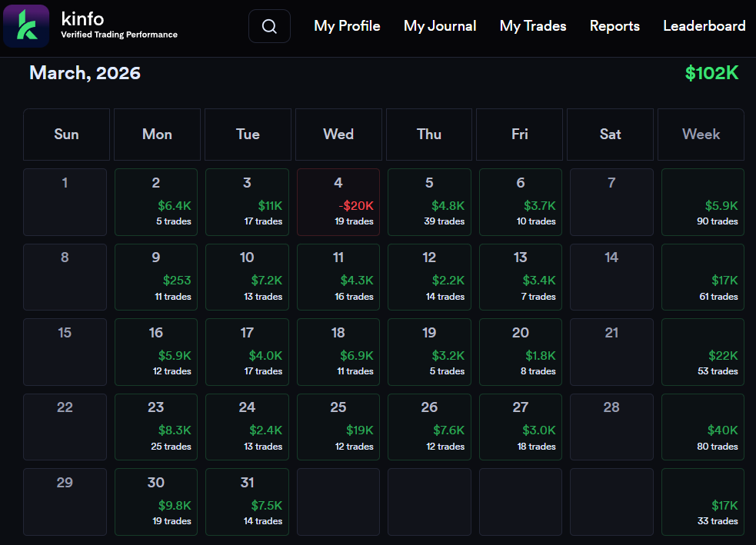
Task: Select March 12 showing $2.2K
Action: [x=430, y=277]
